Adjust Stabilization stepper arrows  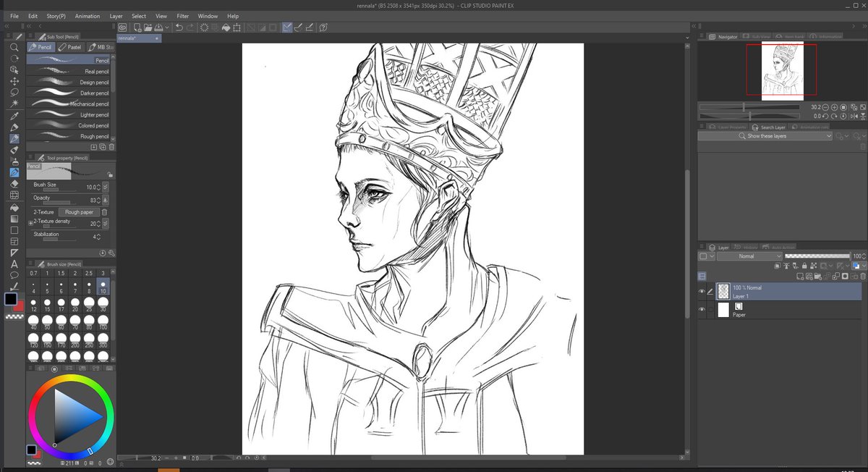(x=98, y=237)
